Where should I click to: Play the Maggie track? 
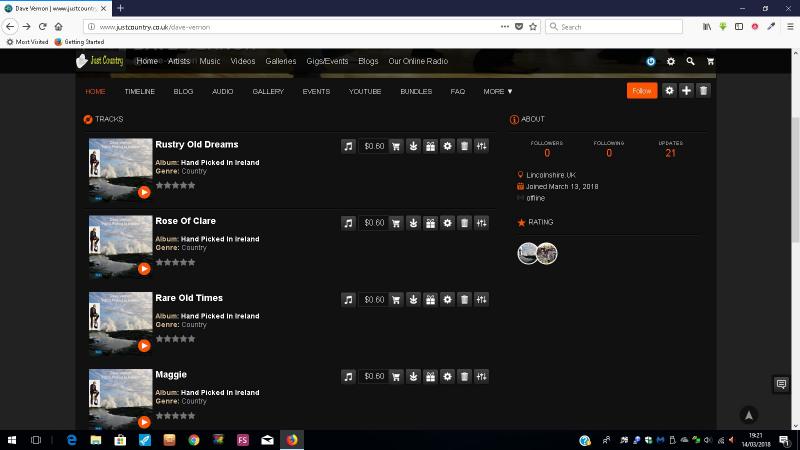pos(144,422)
